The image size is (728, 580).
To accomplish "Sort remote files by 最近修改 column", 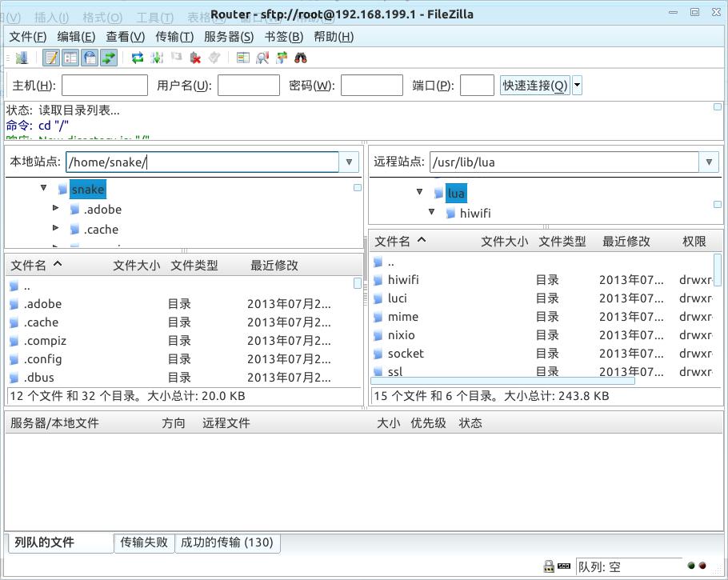I will click(x=626, y=241).
